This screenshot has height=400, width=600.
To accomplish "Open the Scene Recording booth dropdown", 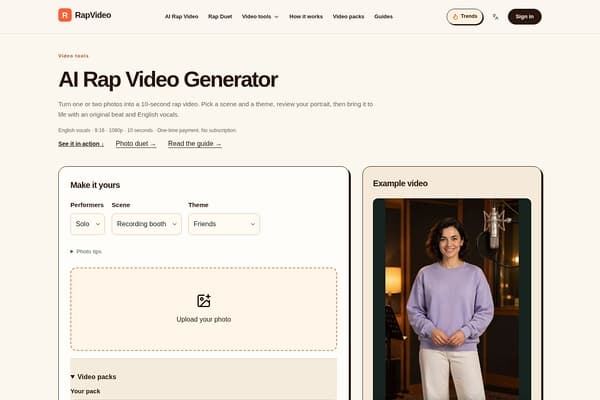I will pyautogui.click(x=147, y=224).
